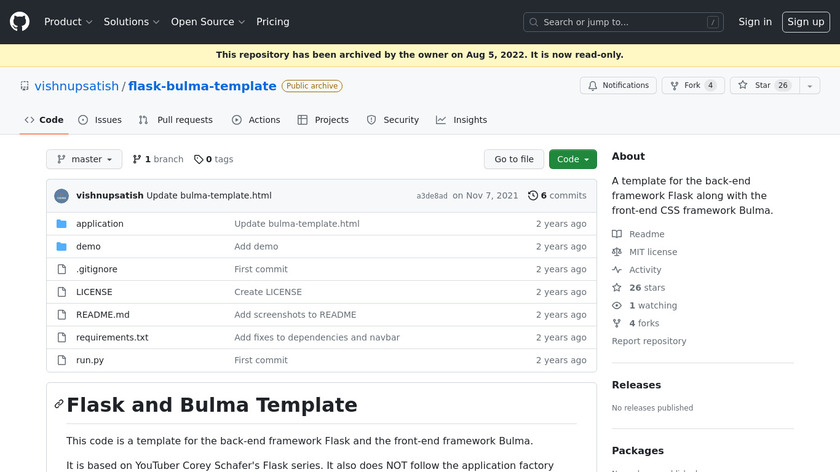Open the requirements.txt file
The width and height of the screenshot is (840, 472).
tap(112, 337)
